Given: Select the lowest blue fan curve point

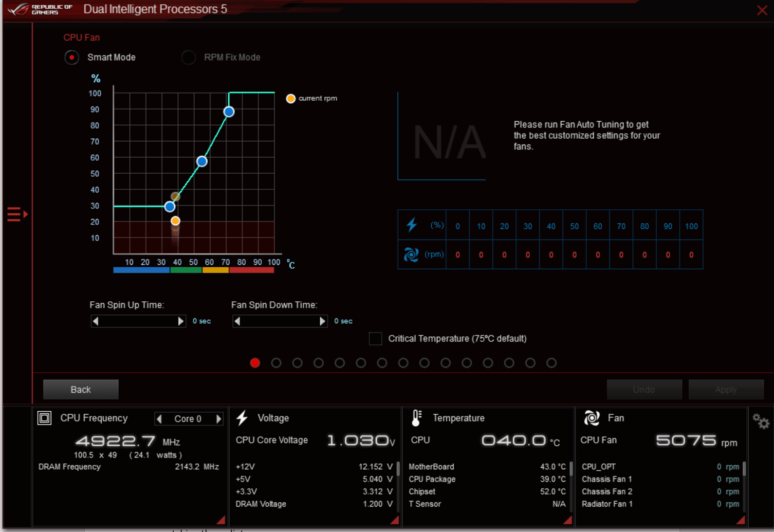Looking at the screenshot, I should pos(169,206).
